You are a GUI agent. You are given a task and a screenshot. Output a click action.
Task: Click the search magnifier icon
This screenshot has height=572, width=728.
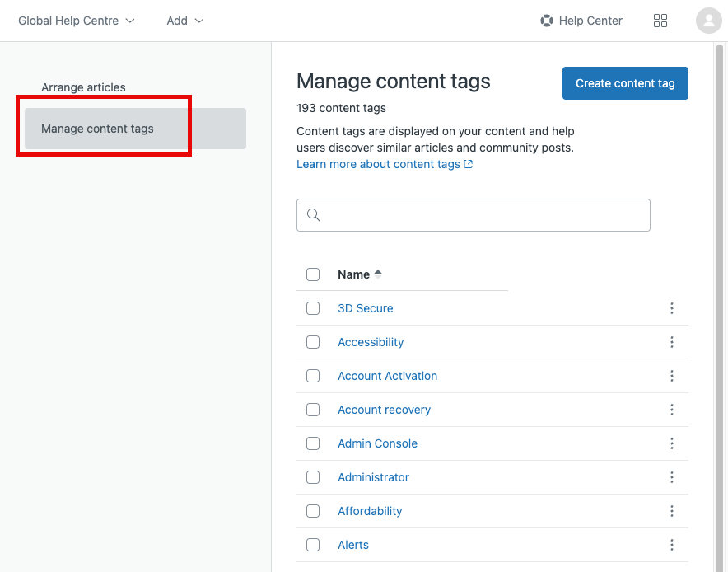coord(314,215)
